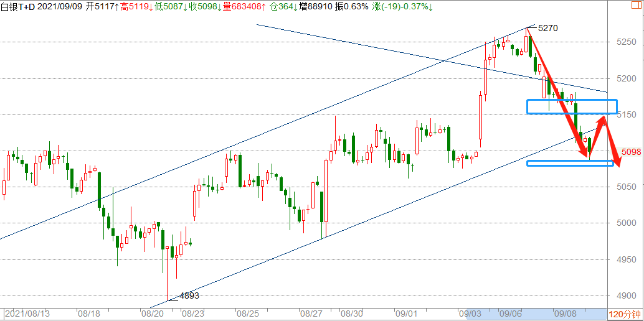The height and width of the screenshot is (321, 644).
Task: Click the open price 开5117
Action: pos(103,7)
